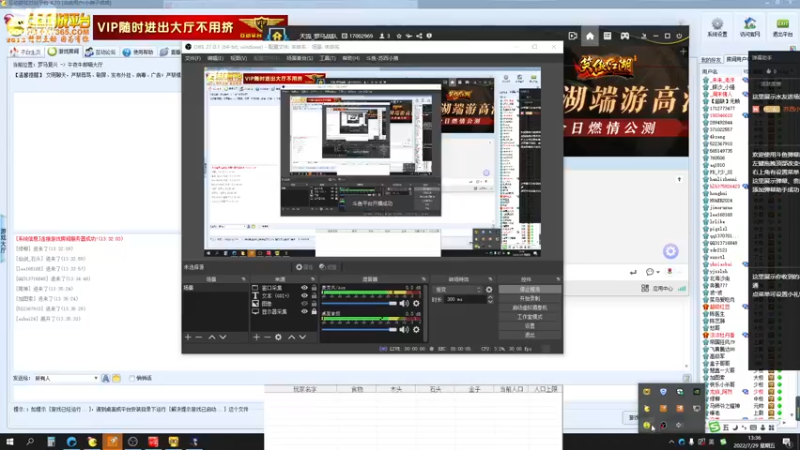Viewport: 800px width, 450px height.
Task: Open chat recipient dropdown in game platform
Action: (66, 379)
